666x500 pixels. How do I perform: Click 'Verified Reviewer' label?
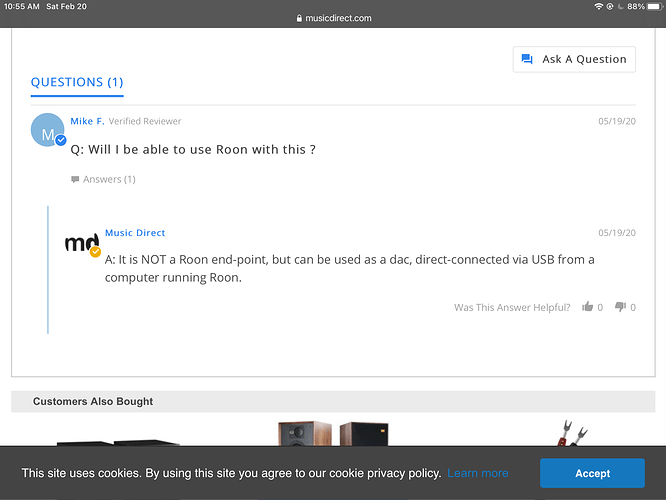click(145, 121)
